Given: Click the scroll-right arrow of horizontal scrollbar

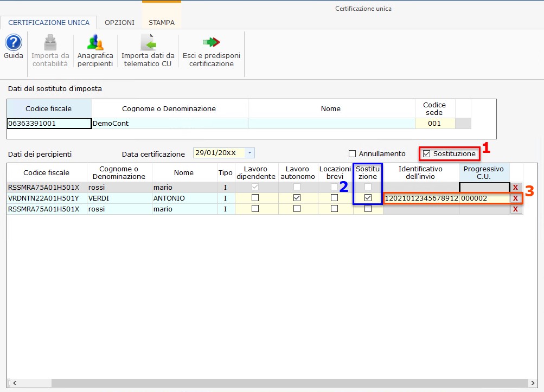Looking at the screenshot, I should [x=533, y=383].
